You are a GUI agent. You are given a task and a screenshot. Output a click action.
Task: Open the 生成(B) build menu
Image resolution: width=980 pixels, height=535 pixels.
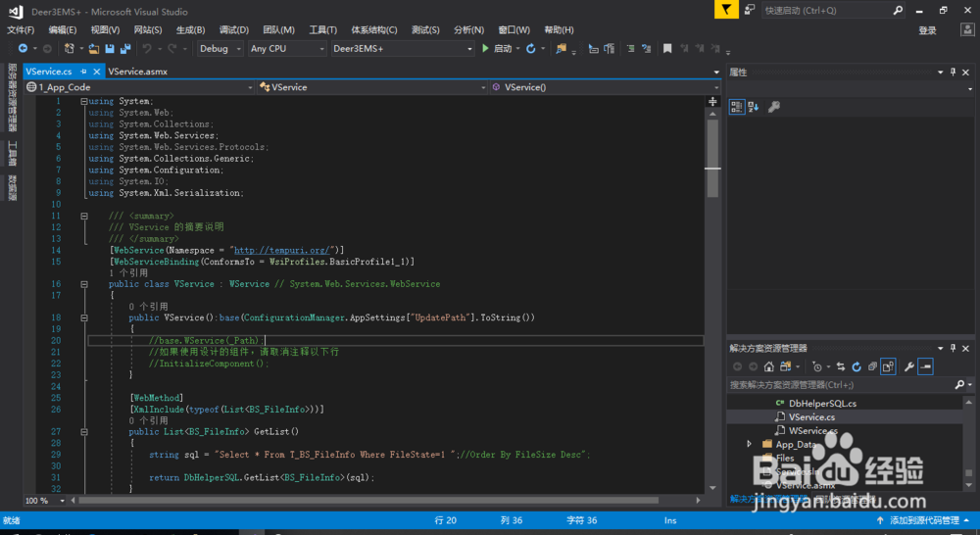tap(191, 30)
